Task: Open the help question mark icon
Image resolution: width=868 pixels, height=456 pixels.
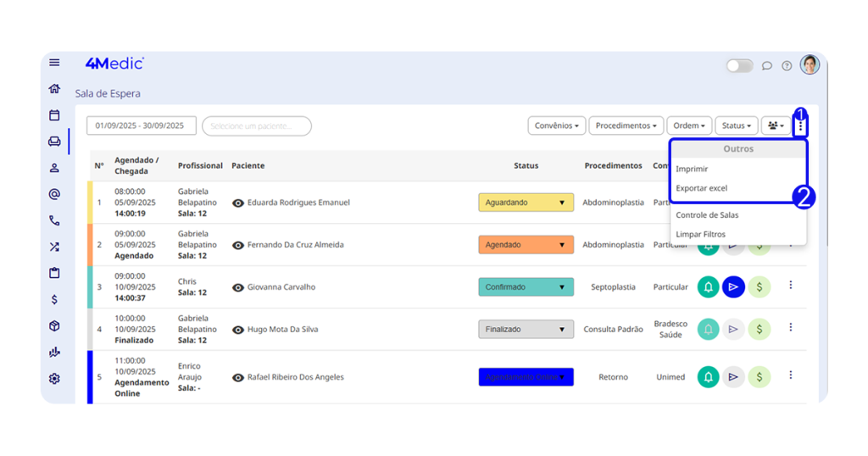Action: [x=787, y=65]
